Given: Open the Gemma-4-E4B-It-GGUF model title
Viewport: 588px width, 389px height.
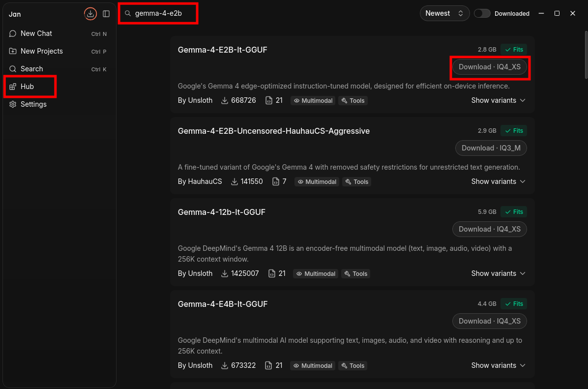Looking at the screenshot, I should coord(223,304).
